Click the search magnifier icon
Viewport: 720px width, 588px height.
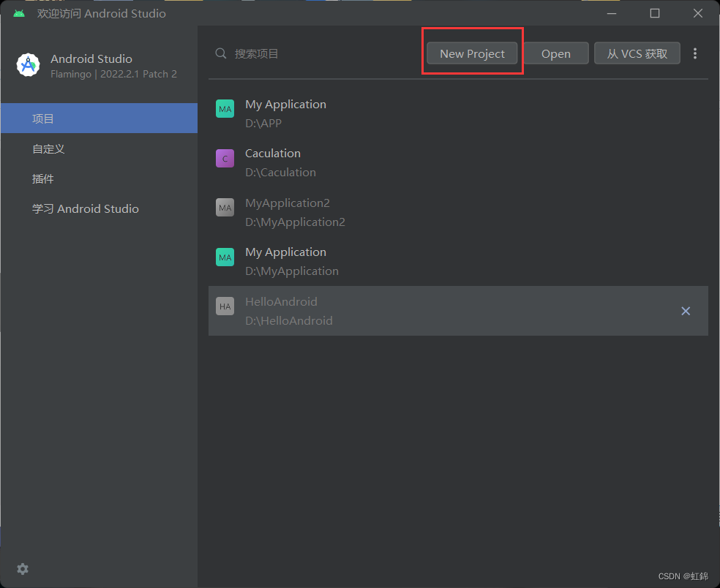pos(220,53)
